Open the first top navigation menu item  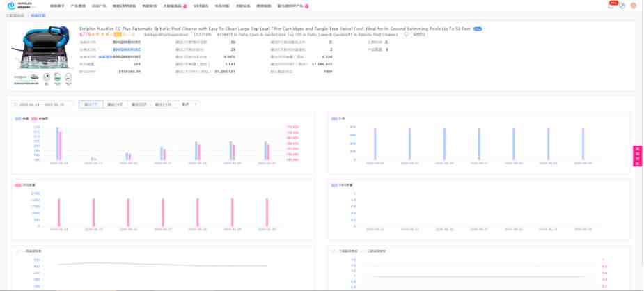coord(57,6)
